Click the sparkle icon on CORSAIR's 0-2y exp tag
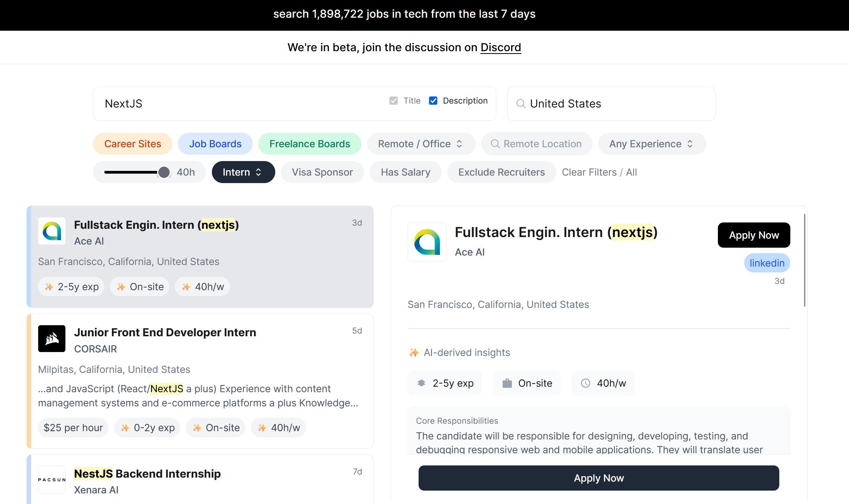 pos(125,428)
